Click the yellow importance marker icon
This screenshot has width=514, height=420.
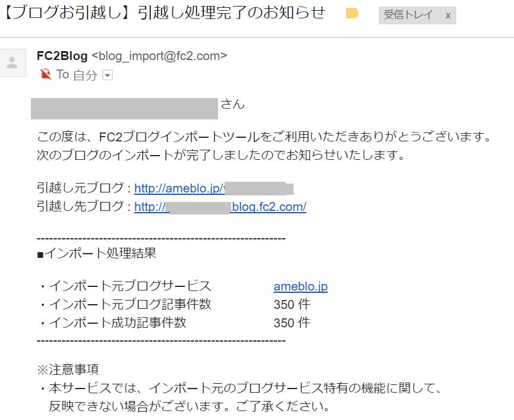tap(352, 14)
